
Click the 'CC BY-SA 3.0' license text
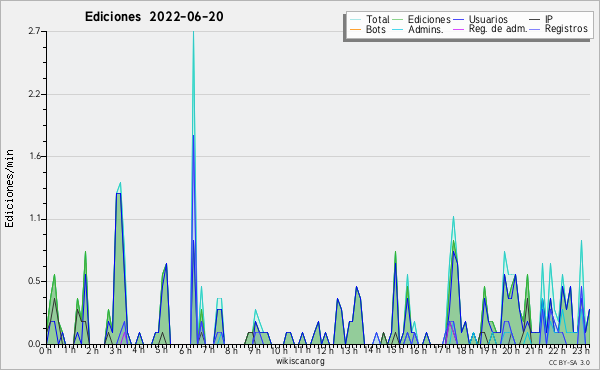point(569,363)
